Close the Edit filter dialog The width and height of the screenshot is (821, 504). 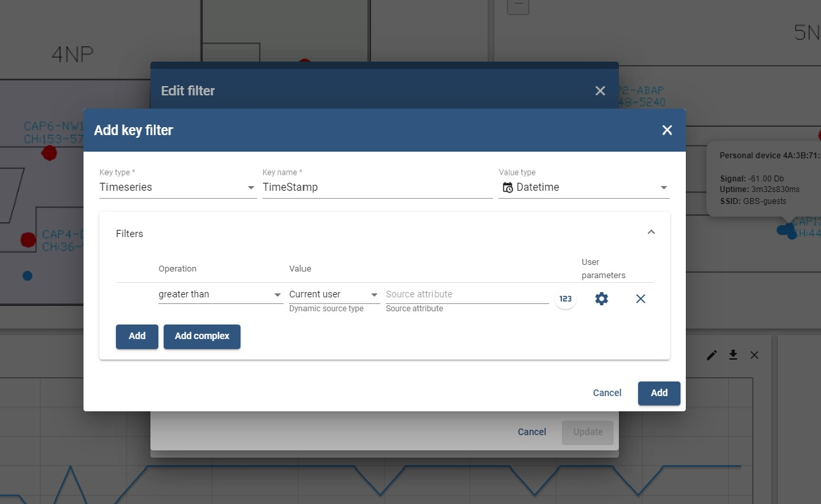coord(600,91)
